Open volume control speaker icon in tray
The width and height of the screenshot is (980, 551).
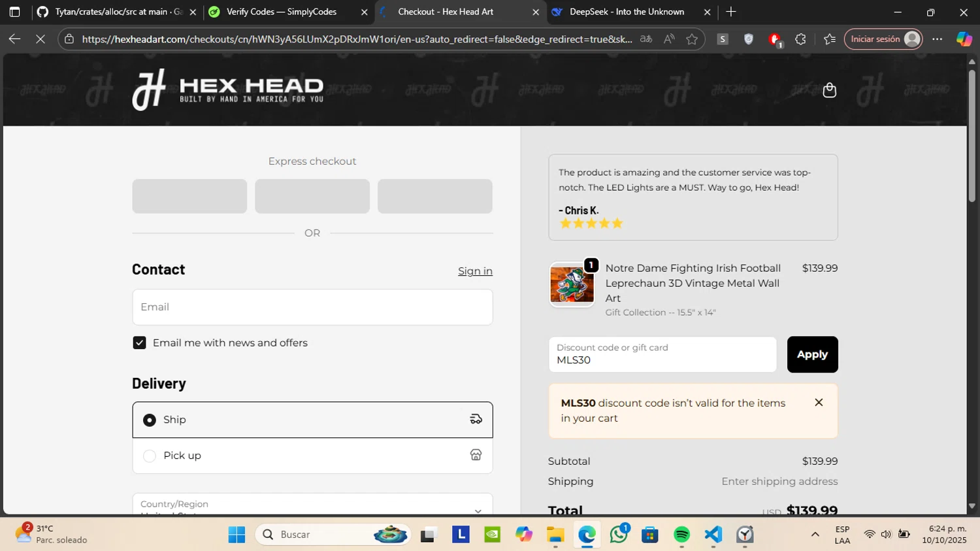pos(886,535)
